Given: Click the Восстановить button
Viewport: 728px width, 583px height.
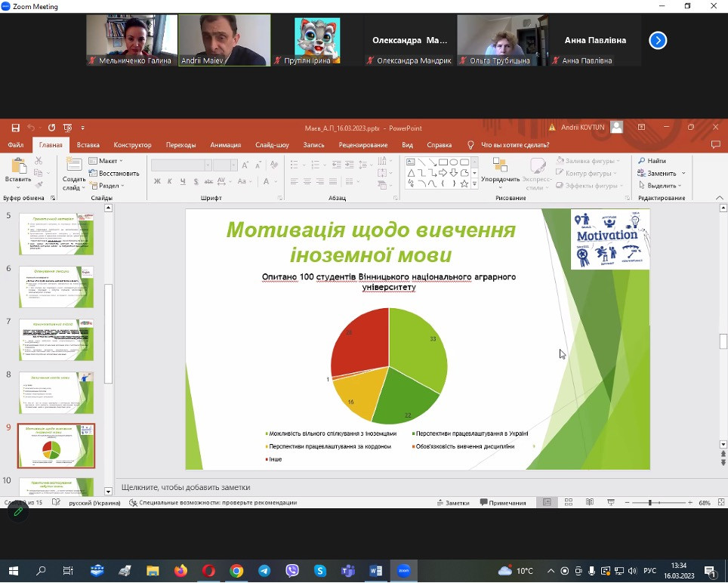Looking at the screenshot, I should pos(113,173).
